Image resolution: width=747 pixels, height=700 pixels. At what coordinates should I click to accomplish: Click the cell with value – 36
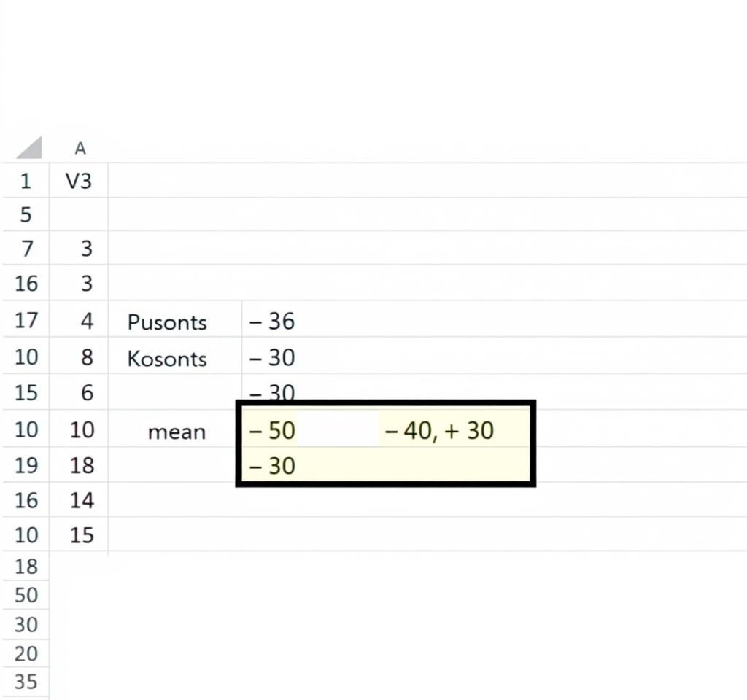272,322
